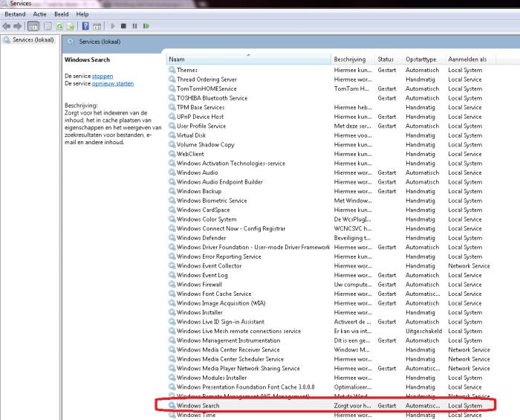The height and width of the screenshot is (420, 520).
Task: Toggle the action pane toolbar icon
Action: [x=97, y=26]
